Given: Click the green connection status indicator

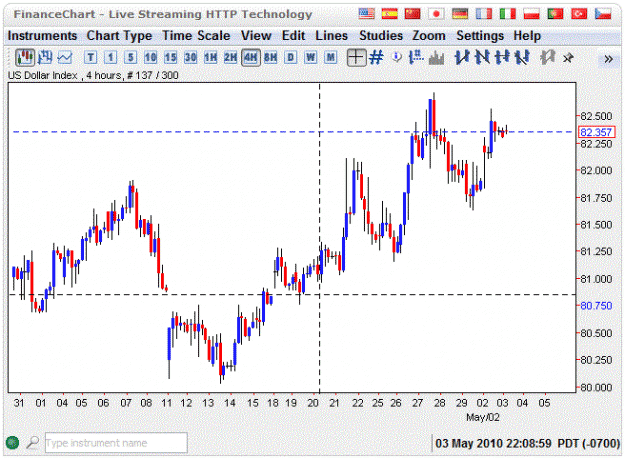Looking at the screenshot, I should [13, 442].
